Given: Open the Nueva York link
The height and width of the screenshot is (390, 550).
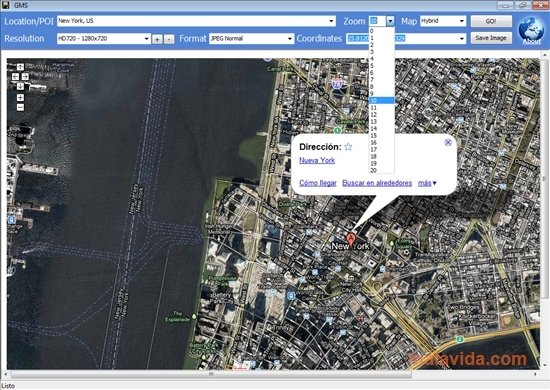Looking at the screenshot, I should [x=317, y=160].
